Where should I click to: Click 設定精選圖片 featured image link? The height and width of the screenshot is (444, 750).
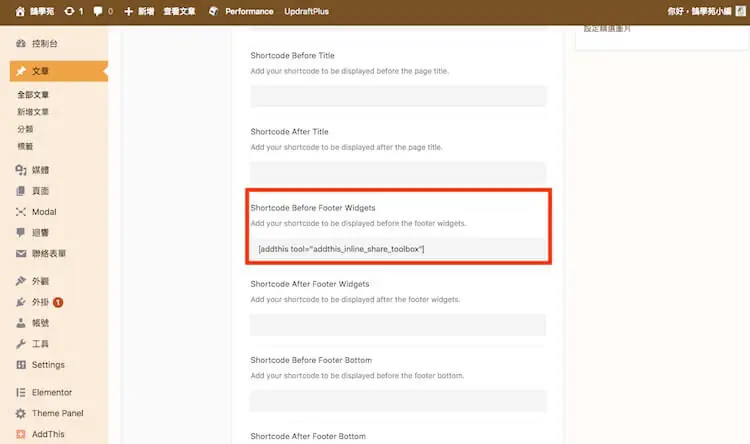(607, 29)
